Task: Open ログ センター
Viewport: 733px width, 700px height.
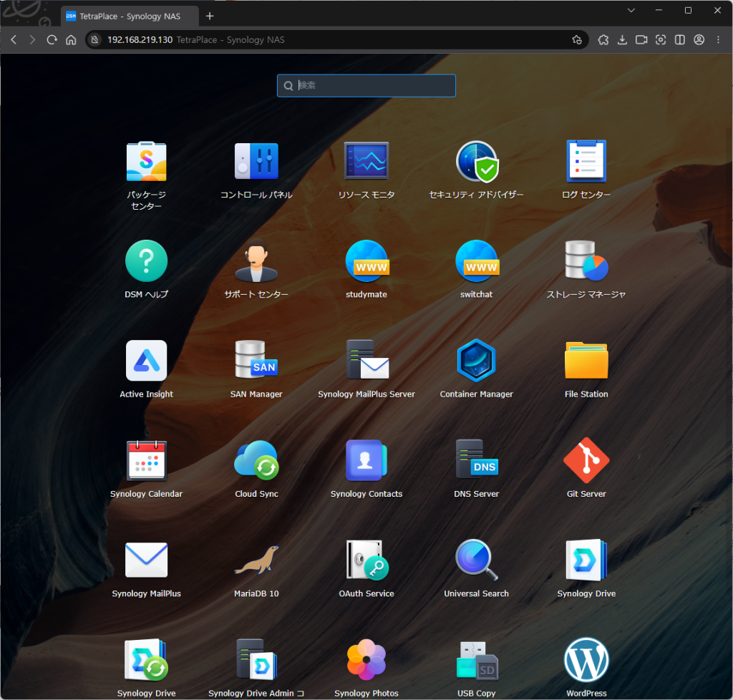Action: 586,162
